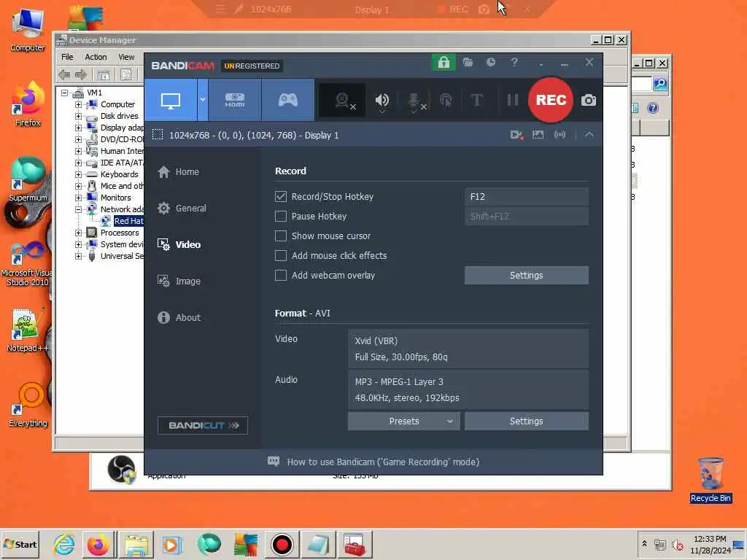Image resolution: width=747 pixels, height=560 pixels.
Task: Open Internet Explorer from taskbar
Action: click(64, 545)
